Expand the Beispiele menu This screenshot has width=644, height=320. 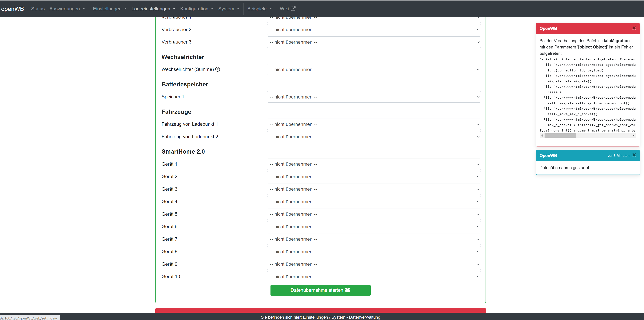click(259, 9)
